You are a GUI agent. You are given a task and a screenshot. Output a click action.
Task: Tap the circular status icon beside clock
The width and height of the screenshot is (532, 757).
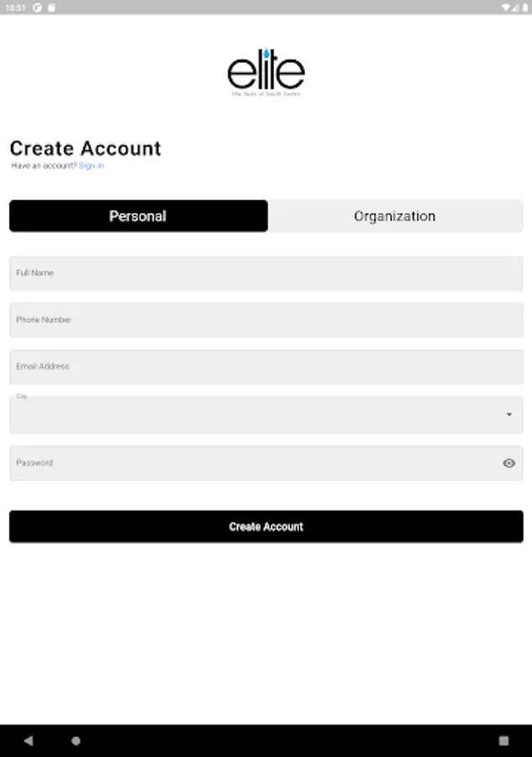pyautogui.click(x=39, y=7)
